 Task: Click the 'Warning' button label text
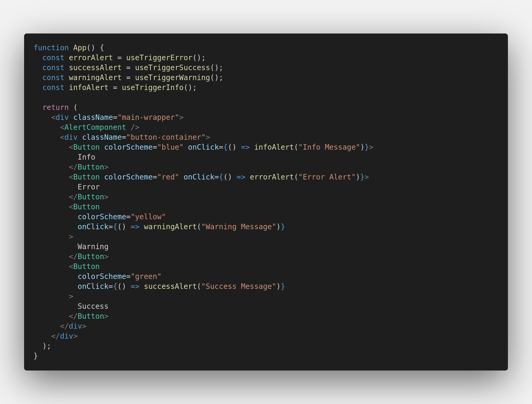pyautogui.click(x=93, y=247)
